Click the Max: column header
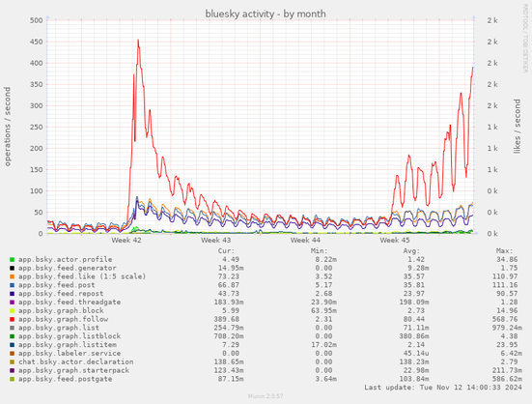Viewport: 532px width, 404px height. [505, 251]
